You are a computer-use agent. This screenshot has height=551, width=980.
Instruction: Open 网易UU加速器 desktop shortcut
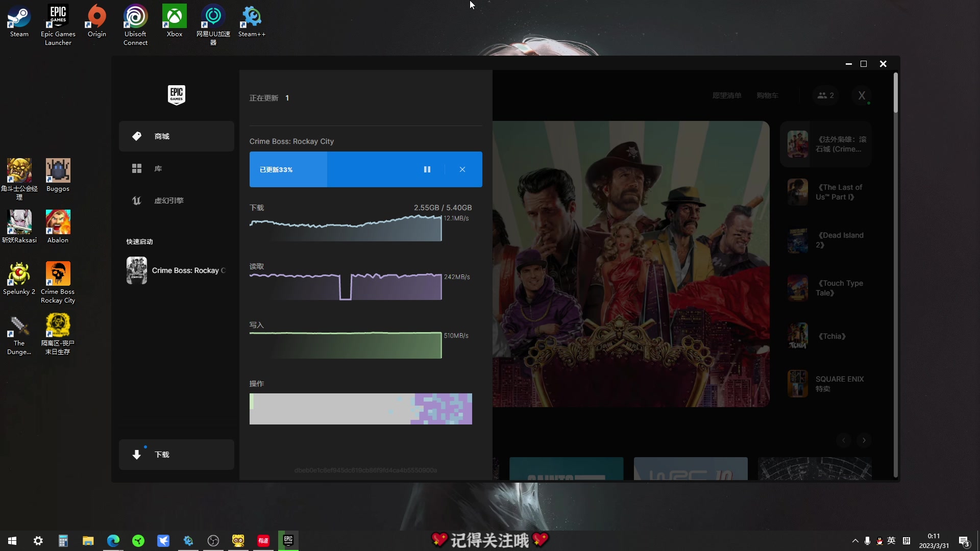click(x=213, y=25)
